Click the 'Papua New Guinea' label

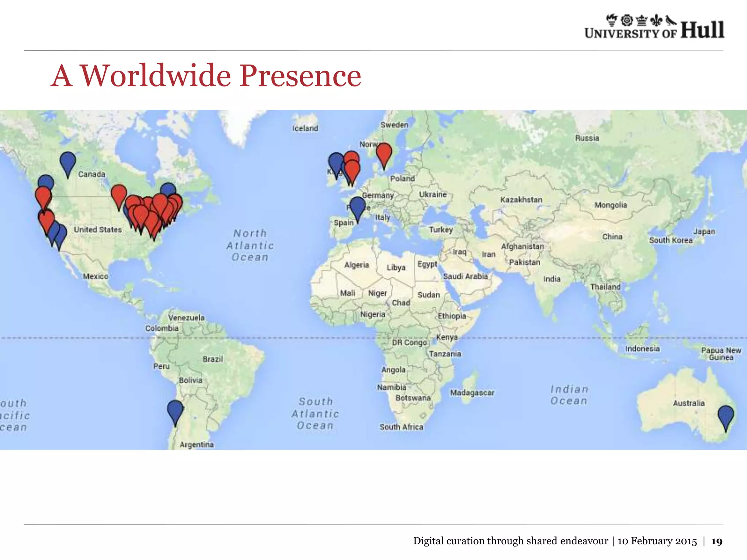721,354
